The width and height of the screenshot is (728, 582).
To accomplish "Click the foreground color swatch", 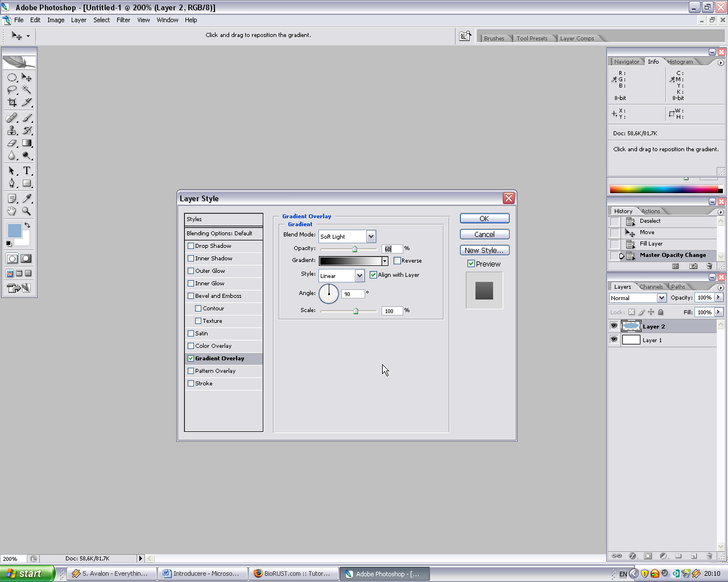I will pyautogui.click(x=14, y=230).
